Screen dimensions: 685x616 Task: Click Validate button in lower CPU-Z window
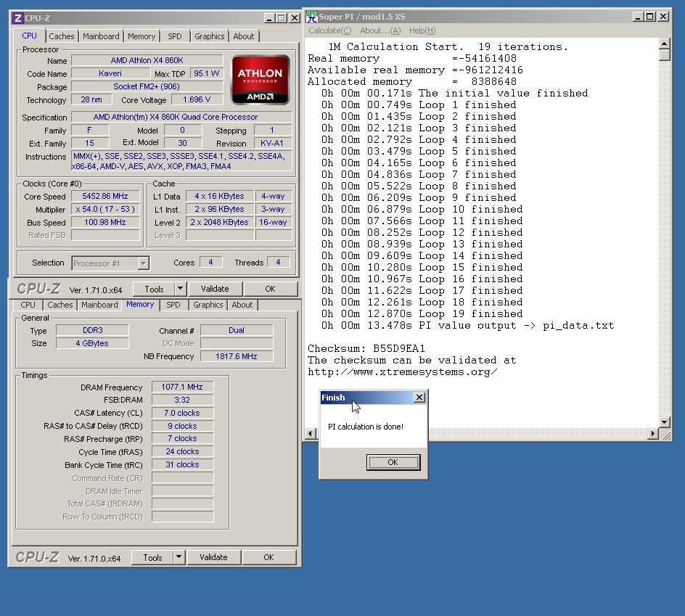(213, 557)
